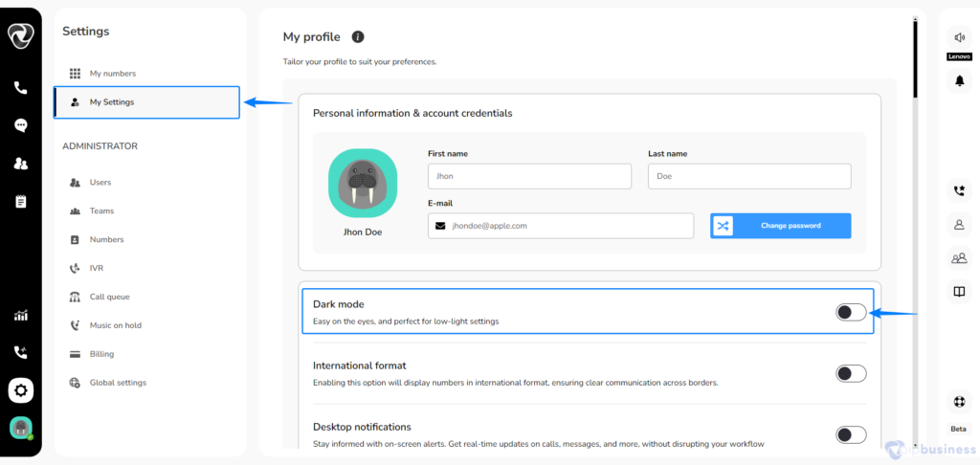Screen dimensions: 980x465
Task: Turn on International format switch
Action: [851, 374]
